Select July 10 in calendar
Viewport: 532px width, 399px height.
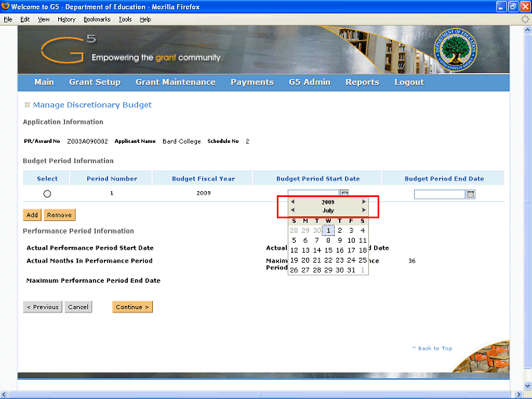click(x=351, y=240)
